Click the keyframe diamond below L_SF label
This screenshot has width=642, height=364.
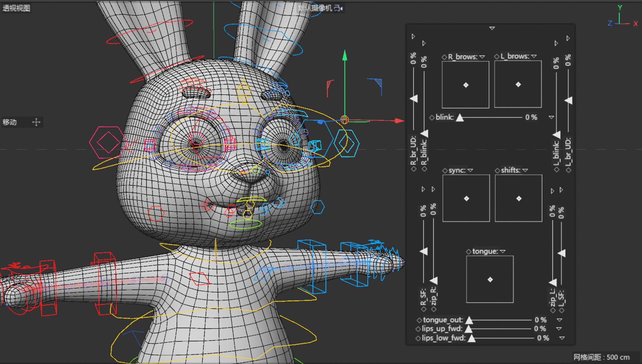561,310
